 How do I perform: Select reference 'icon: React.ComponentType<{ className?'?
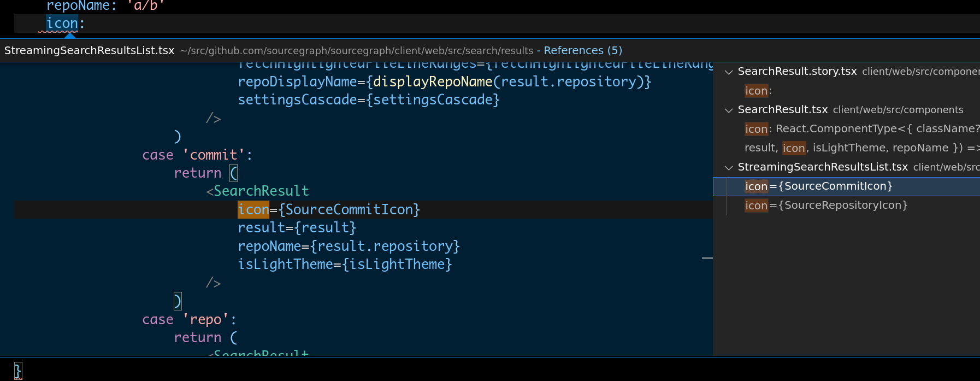tap(862, 129)
